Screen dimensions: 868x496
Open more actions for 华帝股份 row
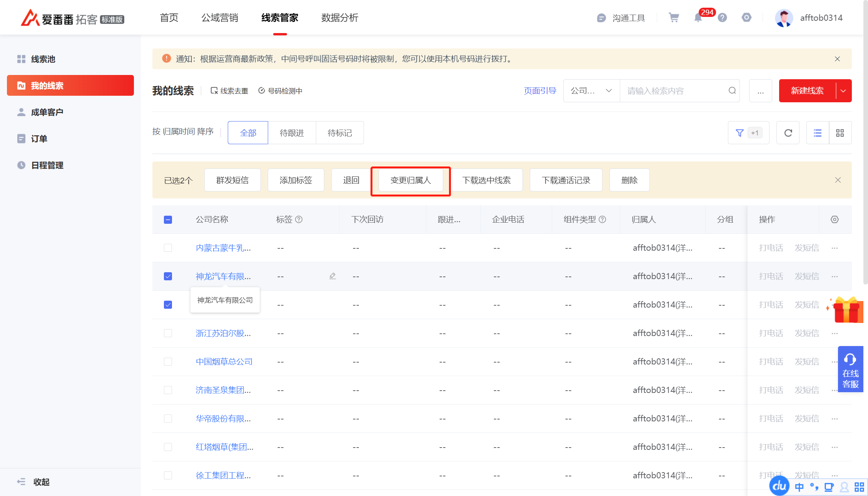click(835, 419)
